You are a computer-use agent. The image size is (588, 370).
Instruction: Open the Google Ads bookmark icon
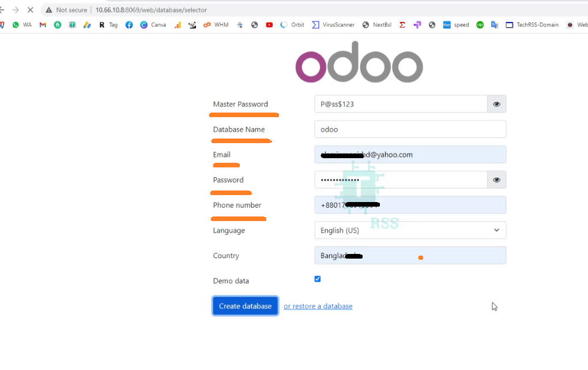coord(87,25)
